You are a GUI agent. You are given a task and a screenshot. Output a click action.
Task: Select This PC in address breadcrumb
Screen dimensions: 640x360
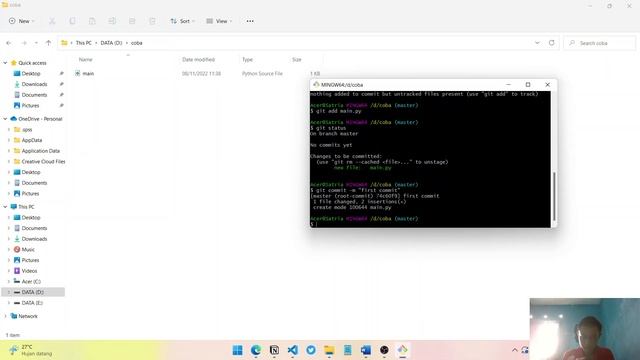tap(84, 43)
